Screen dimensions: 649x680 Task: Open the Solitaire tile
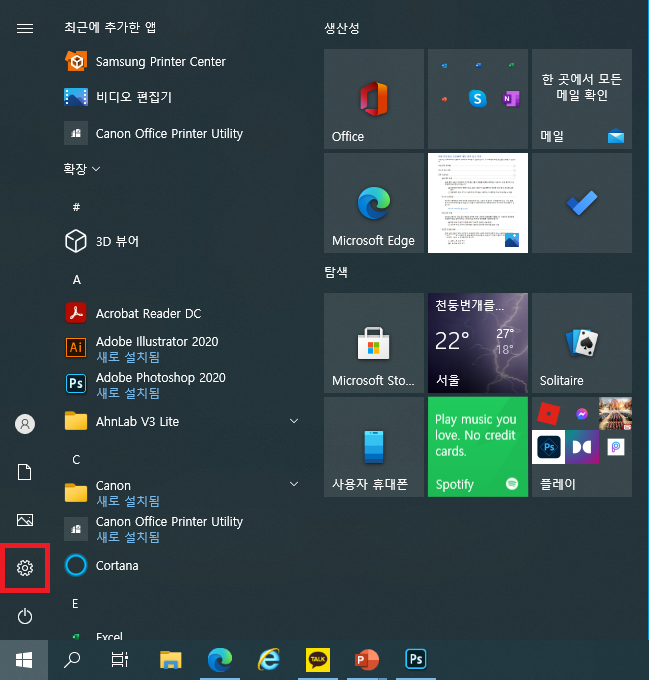pos(582,343)
